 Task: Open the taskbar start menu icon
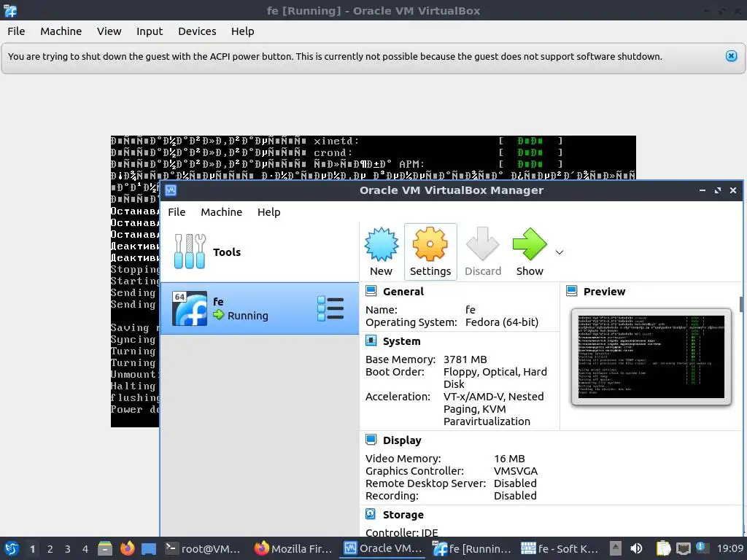click(x=12, y=548)
